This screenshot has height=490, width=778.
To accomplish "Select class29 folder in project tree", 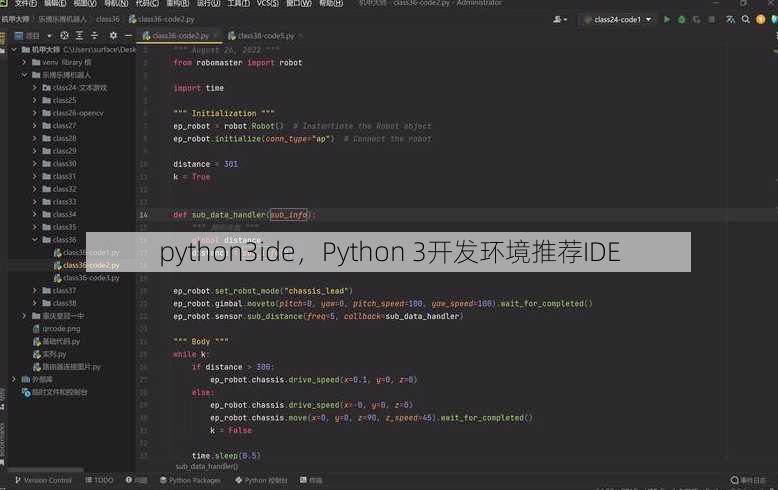I will (x=60, y=151).
